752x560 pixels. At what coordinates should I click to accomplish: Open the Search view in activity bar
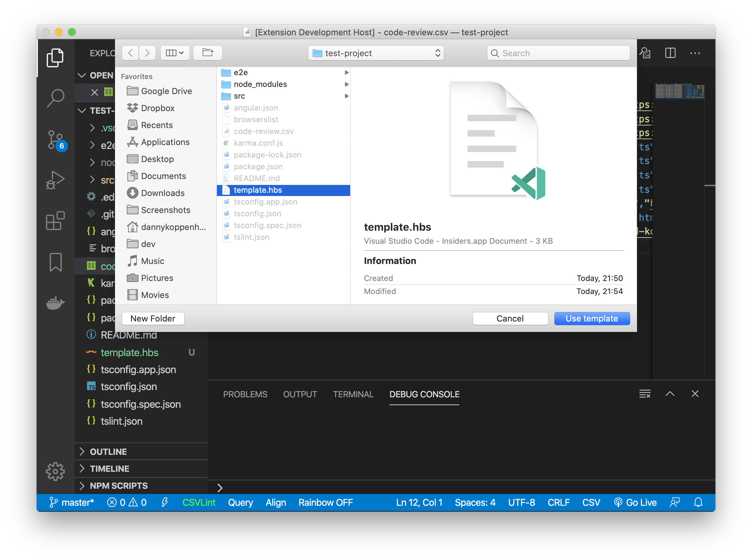tap(56, 98)
